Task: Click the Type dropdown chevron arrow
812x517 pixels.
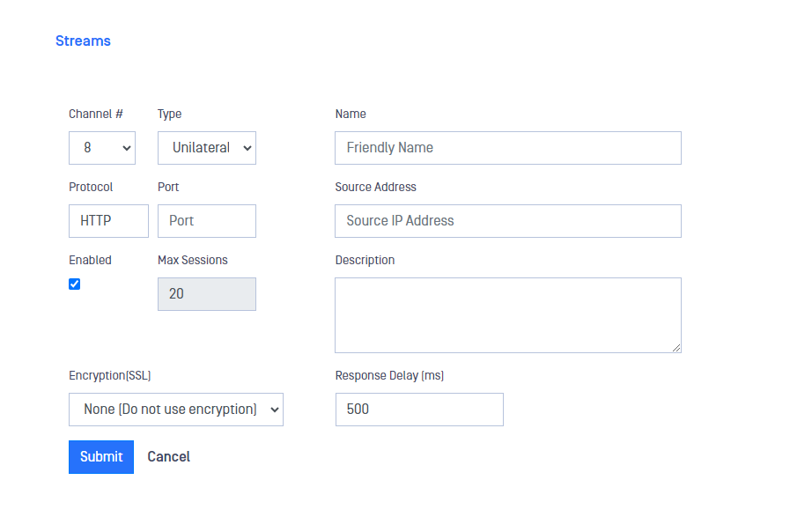Action: pyautogui.click(x=247, y=148)
